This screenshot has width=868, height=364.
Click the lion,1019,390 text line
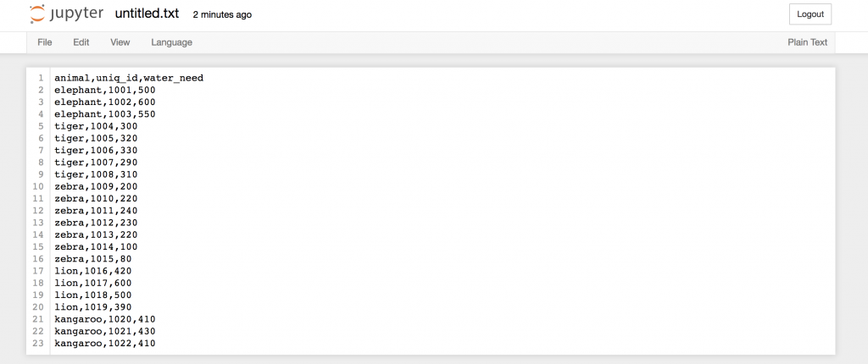(x=93, y=306)
